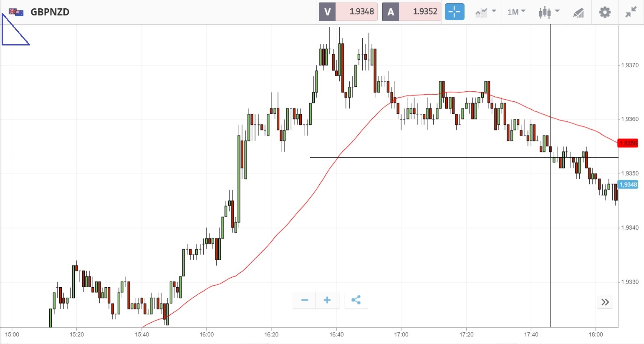644x344 pixels.
Task: Click the A buy price 1.9352 button
Action: tap(412, 12)
